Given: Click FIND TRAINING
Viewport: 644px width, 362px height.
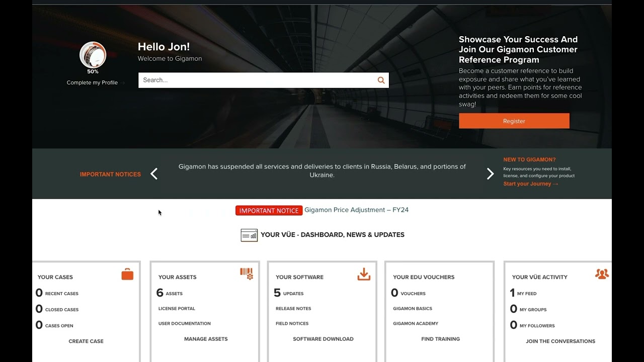Looking at the screenshot, I should pos(440,339).
